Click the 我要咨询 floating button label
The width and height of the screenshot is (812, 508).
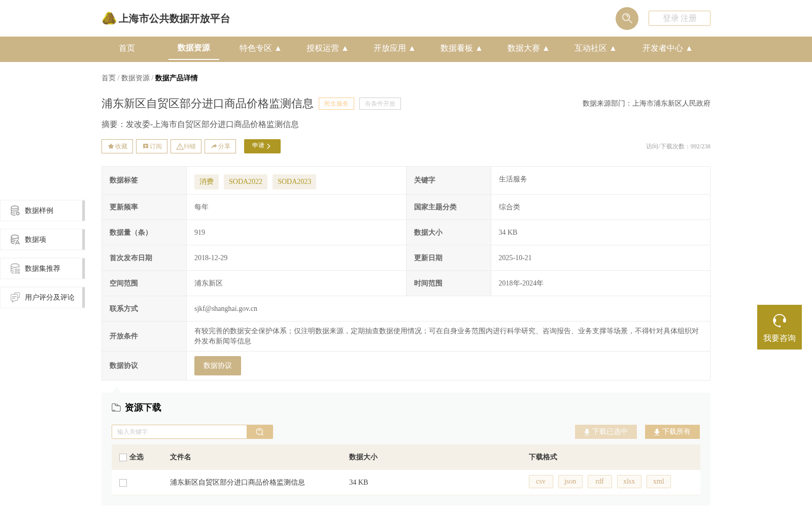pos(780,338)
